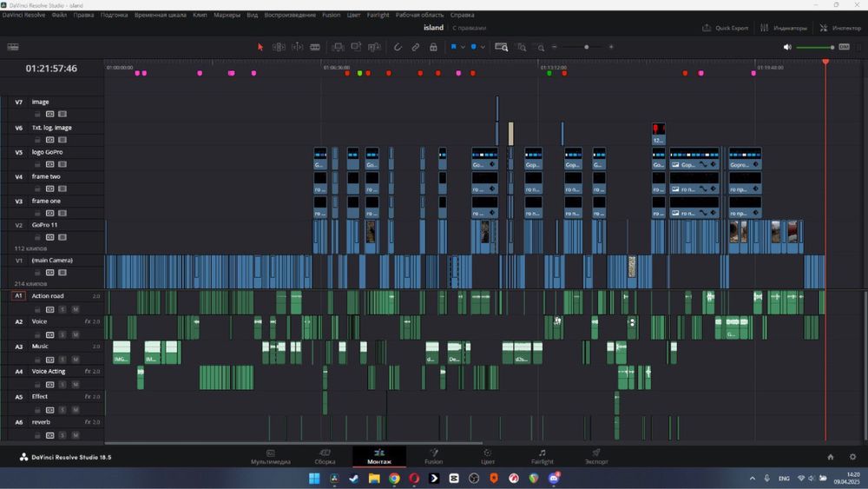Select the Blade Edit mode tool

tap(315, 47)
